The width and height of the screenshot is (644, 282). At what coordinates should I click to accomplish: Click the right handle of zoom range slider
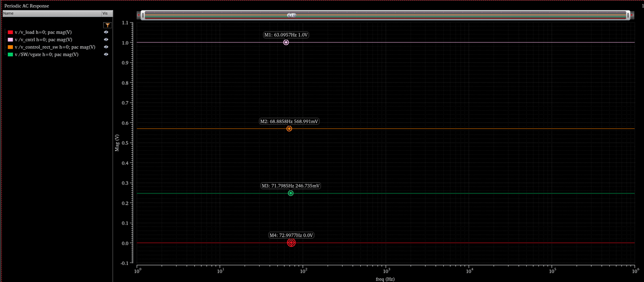[628, 16]
